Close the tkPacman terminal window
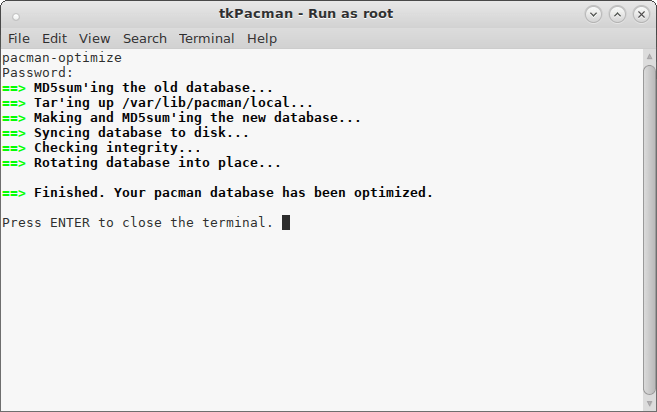This screenshot has width=657, height=412. pos(641,15)
